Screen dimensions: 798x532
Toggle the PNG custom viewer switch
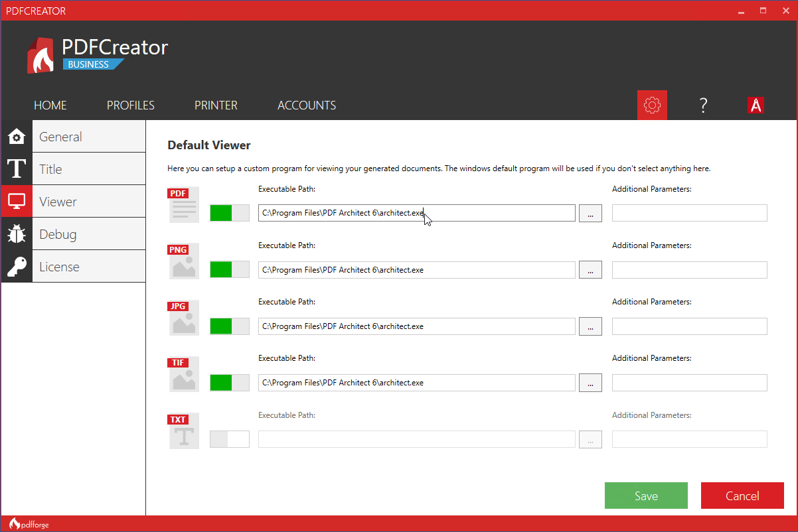[230, 269]
